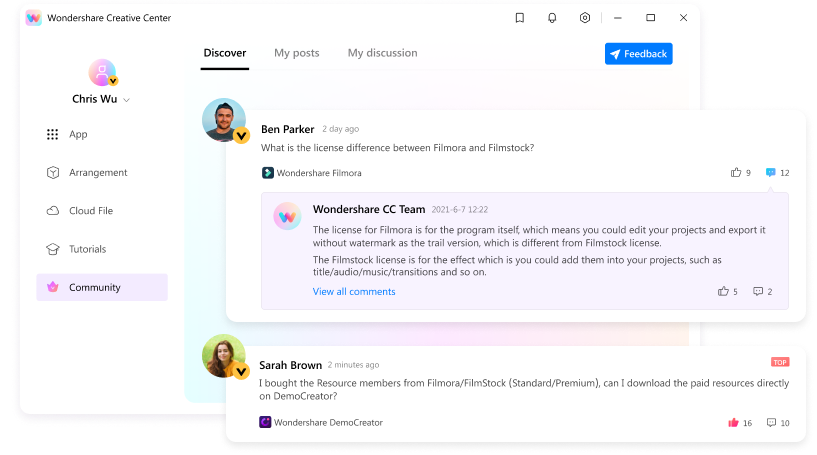Screen dimensions: 817x455
Task: Close the Creative Center window
Action: tap(683, 18)
